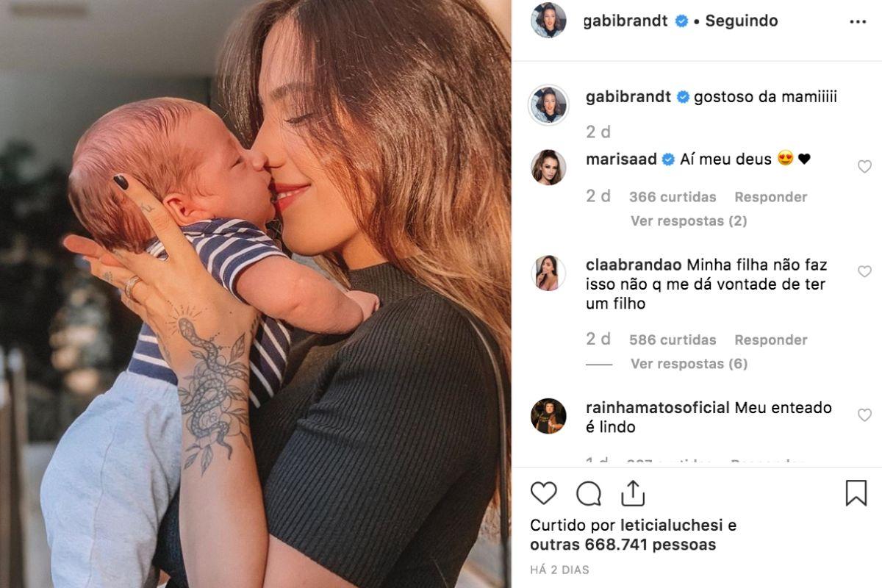Reply to claabrandao's comment via Responder
This screenshot has width=882, height=588.
tap(770, 340)
